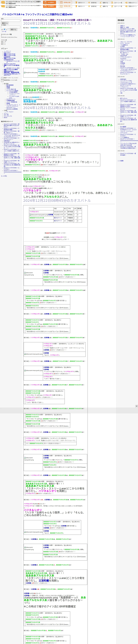Viewport: 138px width, 644px height.
Task: Click the やる夫矢スマホ author cell
Action: (x=58, y=215)
